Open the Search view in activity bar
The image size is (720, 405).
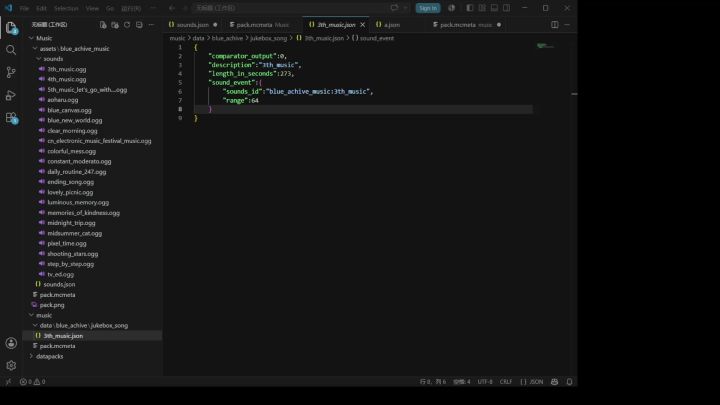11,50
